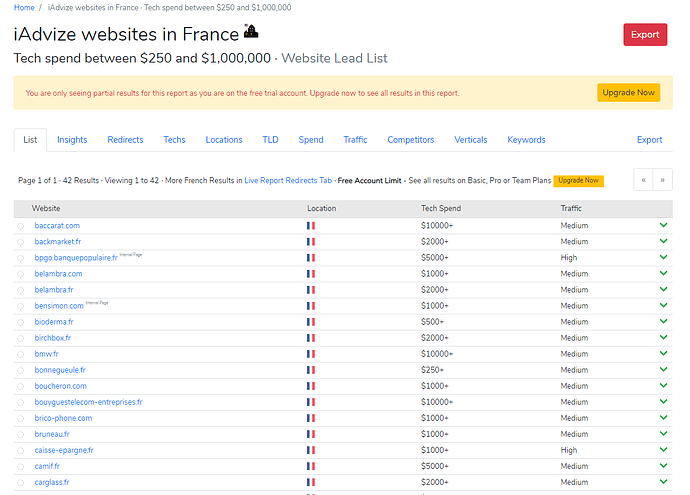Select the radio button for brico-phone.com
This screenshot has width=690, height=495.
point(21,418)
